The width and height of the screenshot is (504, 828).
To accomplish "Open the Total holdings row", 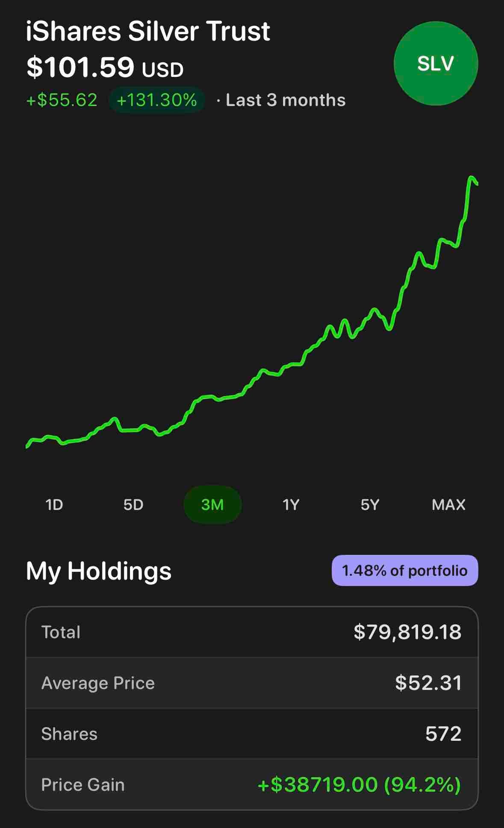I will pos(252,632).
